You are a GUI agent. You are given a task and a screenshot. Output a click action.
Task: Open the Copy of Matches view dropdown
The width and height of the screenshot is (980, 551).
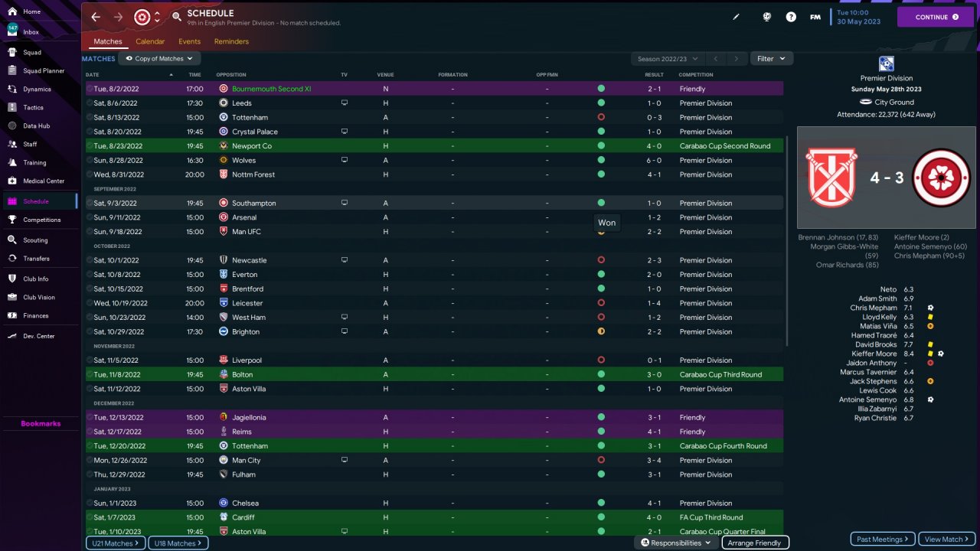click(159, 58)
